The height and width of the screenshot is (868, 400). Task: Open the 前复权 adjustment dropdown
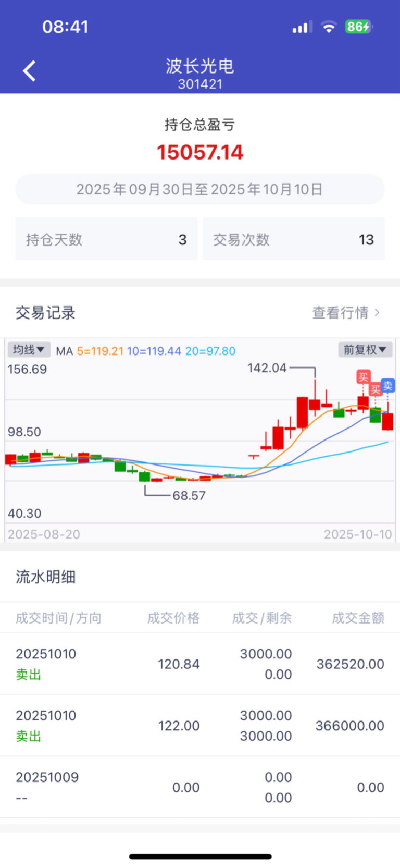(x=365, y=350)
